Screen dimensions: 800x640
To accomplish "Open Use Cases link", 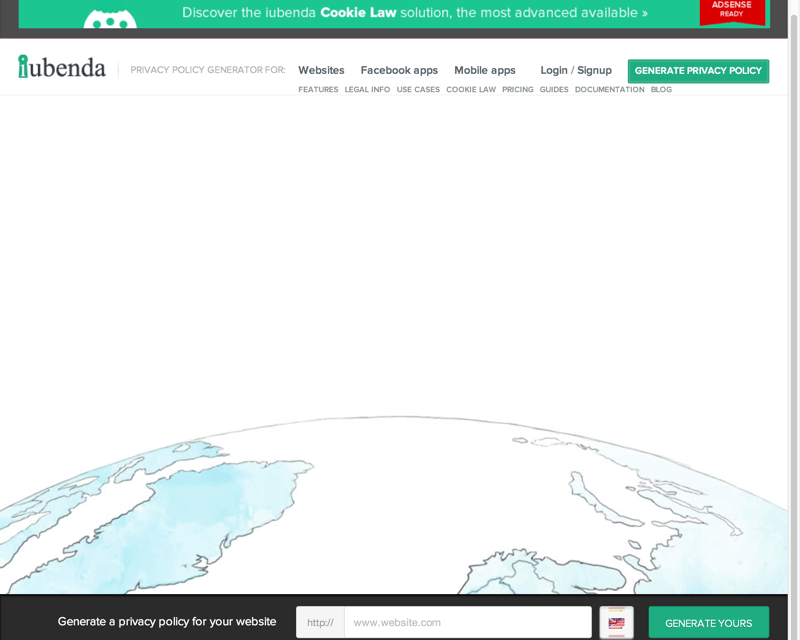I will click(418, 89).
